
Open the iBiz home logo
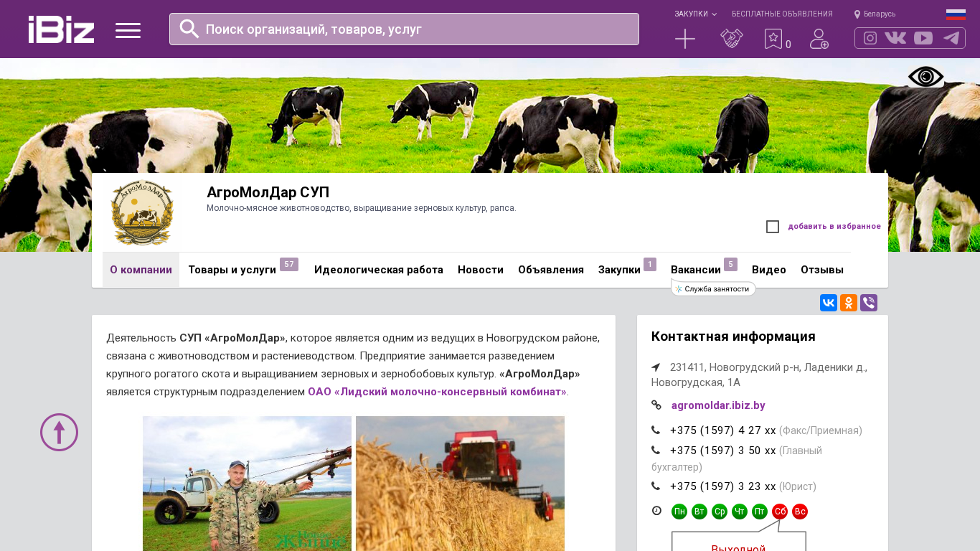coord(61,29)
